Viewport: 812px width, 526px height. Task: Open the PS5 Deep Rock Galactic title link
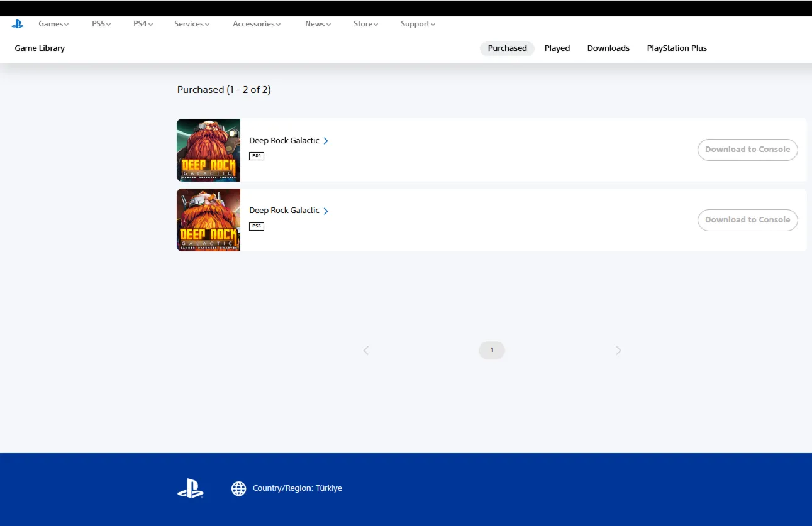click(284, 211)
